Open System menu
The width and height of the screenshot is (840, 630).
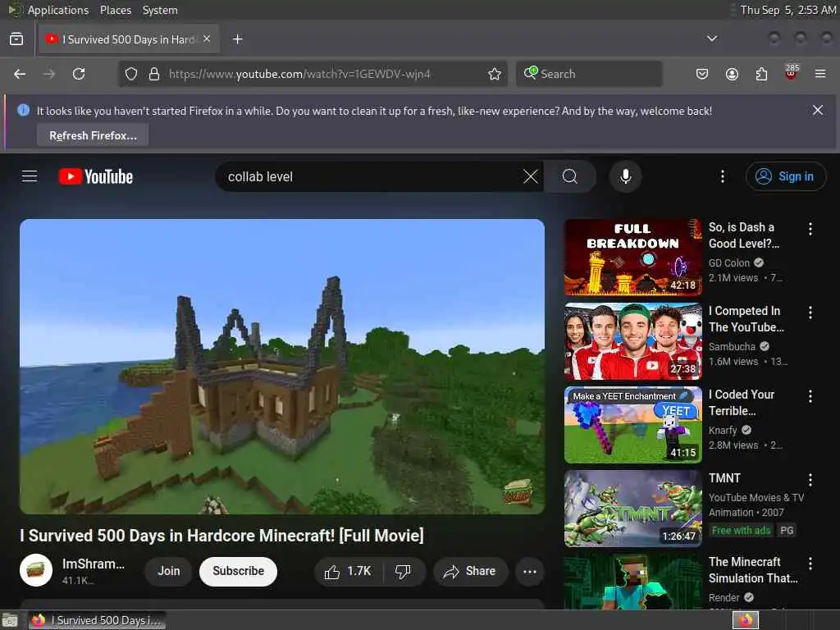160,10
